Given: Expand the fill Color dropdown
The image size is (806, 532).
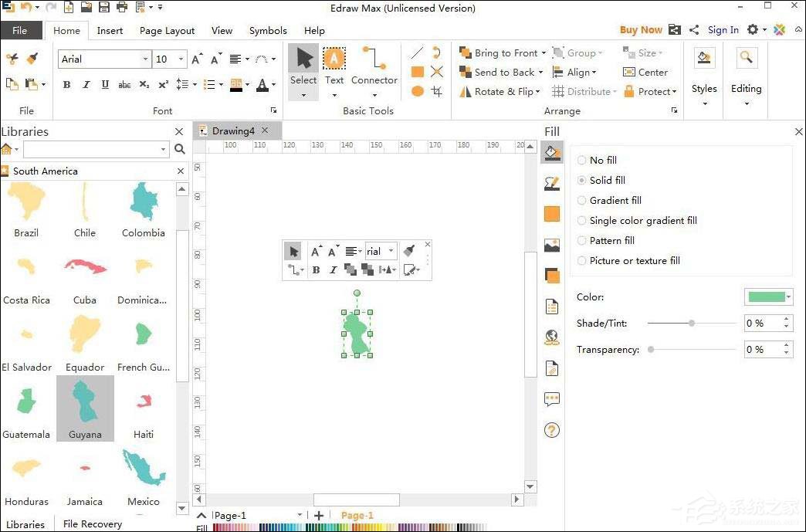Looking at the screenshot, I should point(787,297).
